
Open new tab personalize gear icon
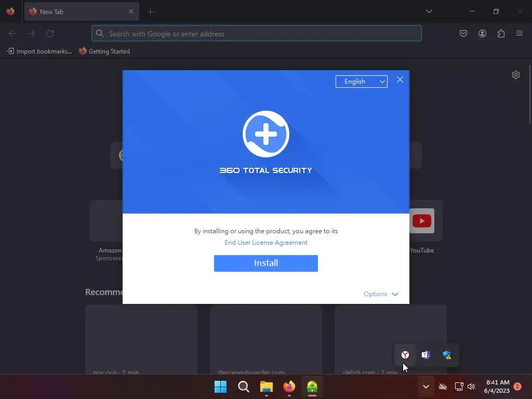click(x=516, y=75)
